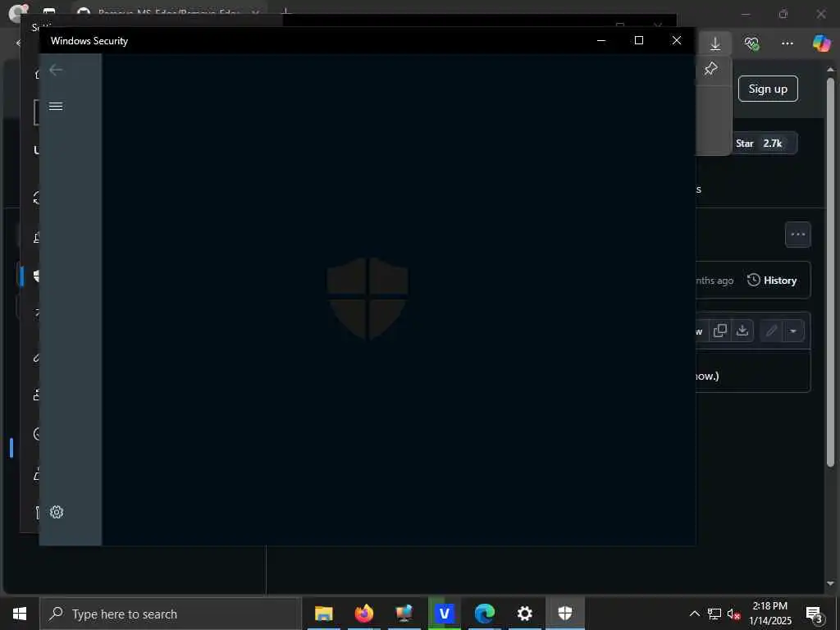Click the taskbar search box
The width and height of the screenshot is (840, 630).
[x=171, y=614]
